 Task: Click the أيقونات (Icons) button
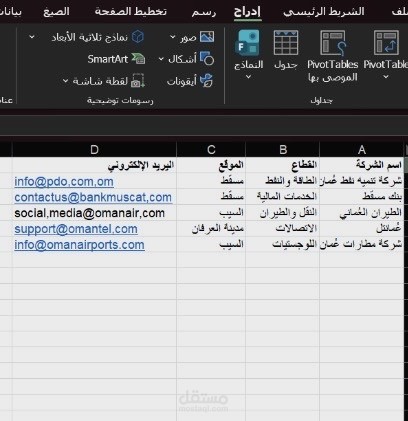point(190,81)
